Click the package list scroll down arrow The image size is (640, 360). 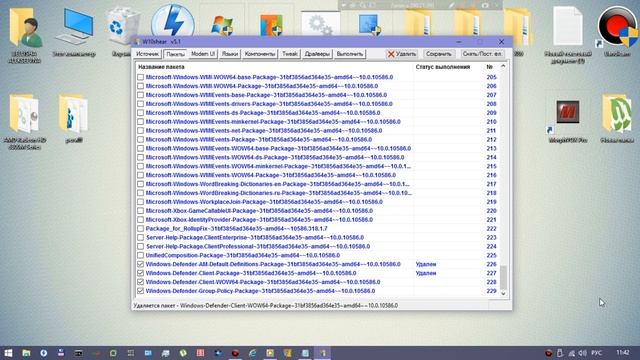point(503,293)
